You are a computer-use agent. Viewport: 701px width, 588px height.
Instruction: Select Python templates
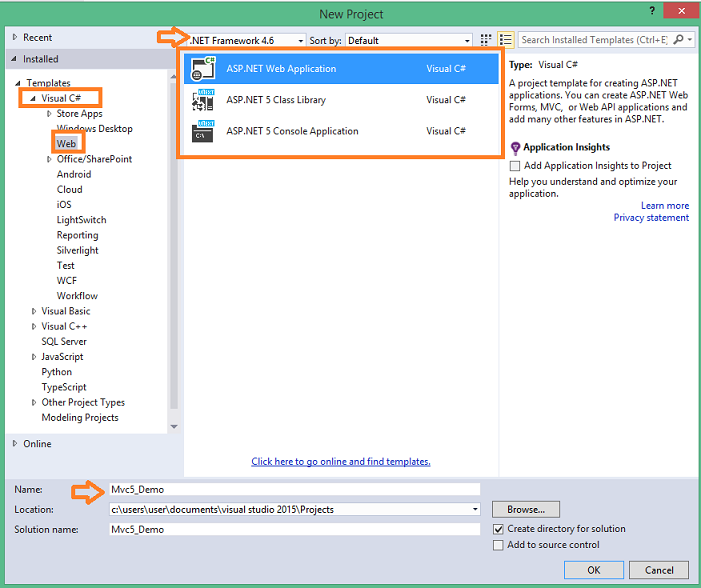[x=56, y=372]
